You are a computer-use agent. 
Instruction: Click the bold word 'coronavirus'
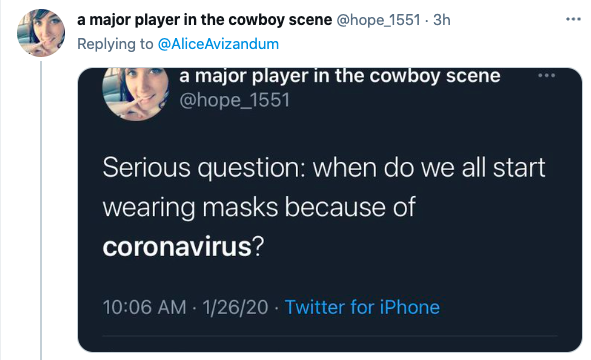(x=177, y=247)
